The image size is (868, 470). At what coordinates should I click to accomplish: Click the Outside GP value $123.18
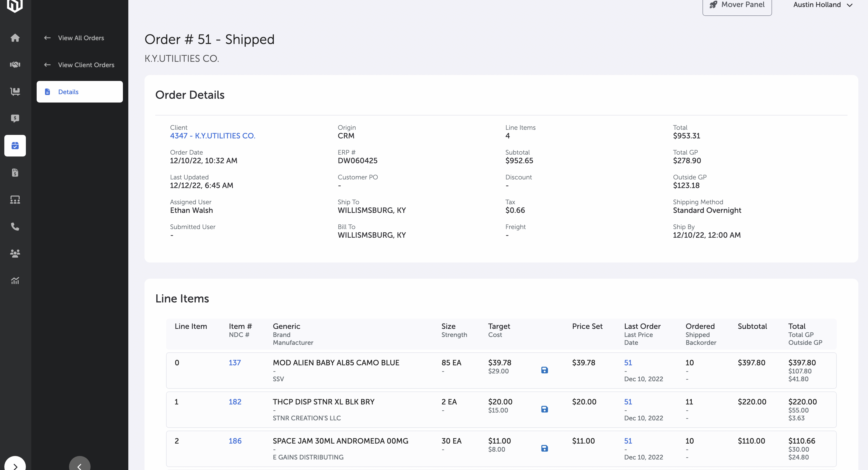686,185
